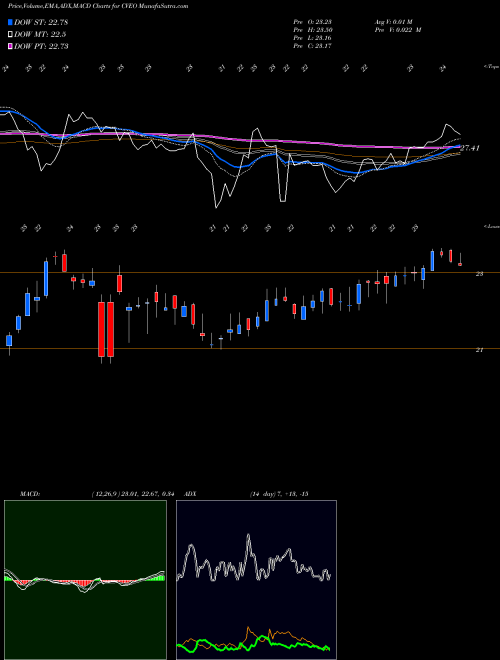This screenshot has width=500, height=660.
Task: Select the 'DOW PT: 22.73' legend text
Action: [41, 46]
